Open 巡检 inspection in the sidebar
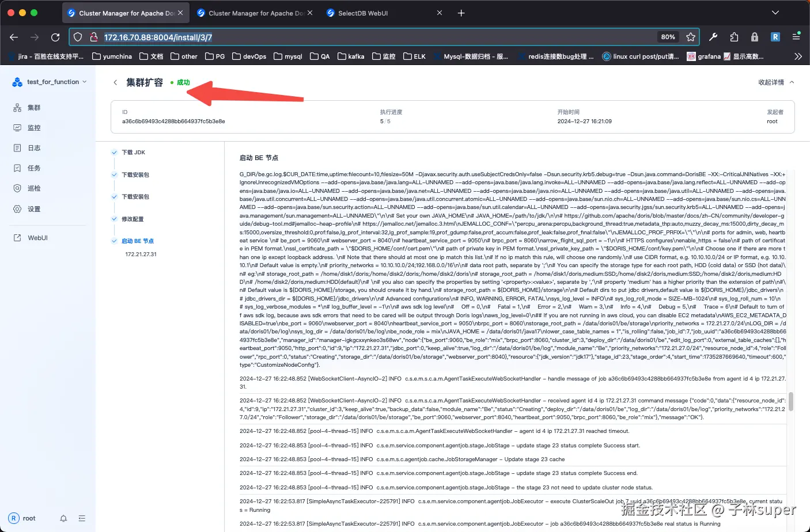Viewport: 810px width, 532px height. pos(34,188)
